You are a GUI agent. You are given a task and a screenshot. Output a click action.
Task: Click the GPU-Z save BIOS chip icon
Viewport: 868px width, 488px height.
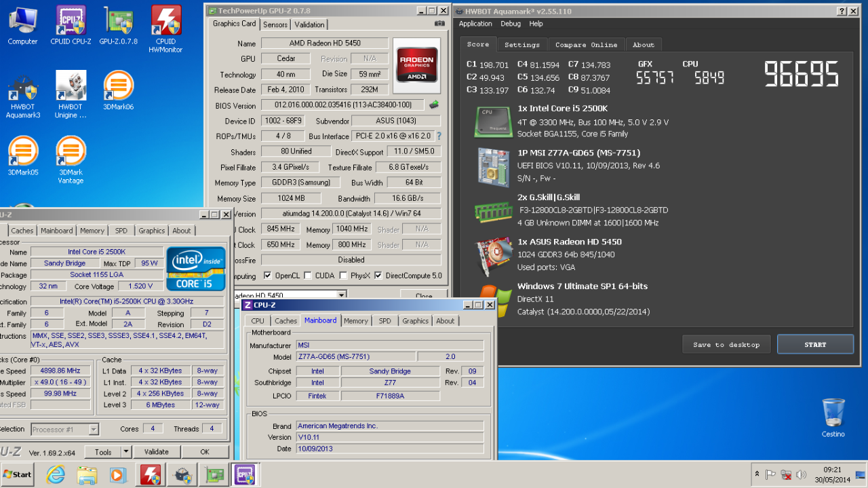pos(434,105)
